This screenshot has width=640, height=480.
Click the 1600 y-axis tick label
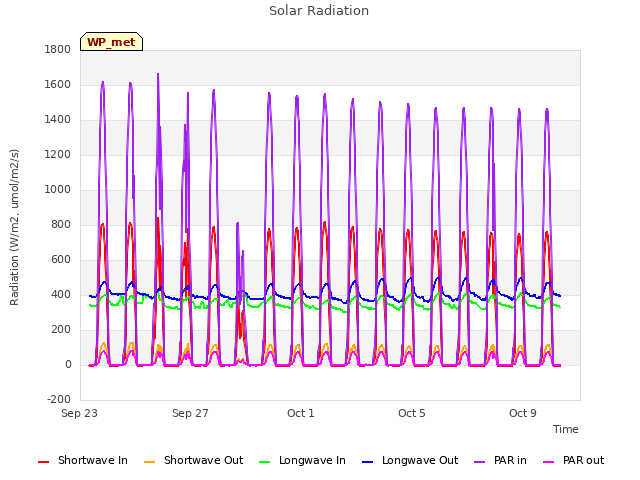(x=58, y=84)
